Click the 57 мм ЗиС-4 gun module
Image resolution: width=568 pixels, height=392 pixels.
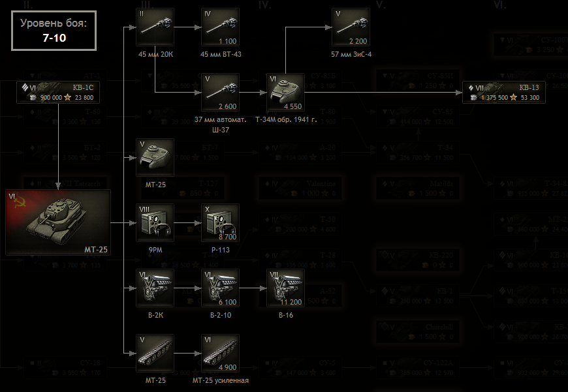click(351, 27)
